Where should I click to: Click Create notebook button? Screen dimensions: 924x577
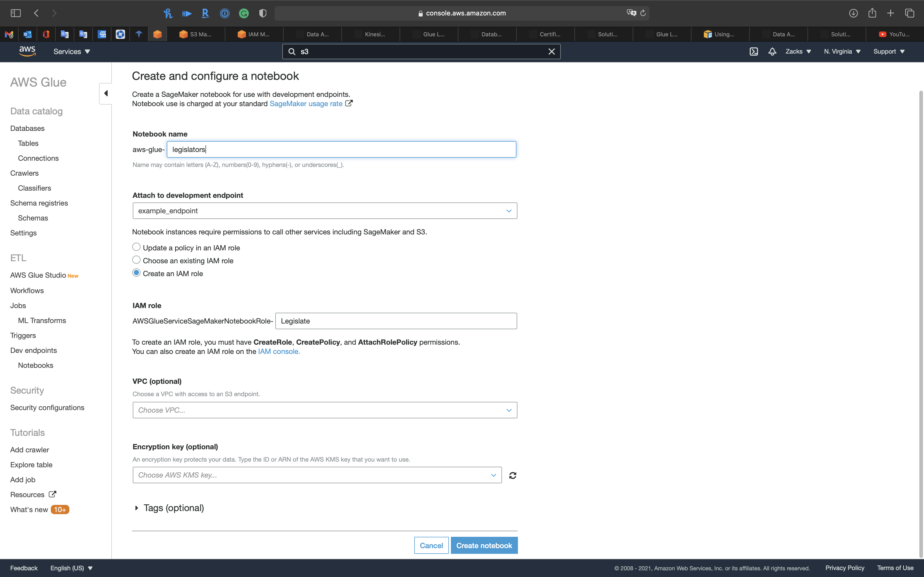pos(484,545)
